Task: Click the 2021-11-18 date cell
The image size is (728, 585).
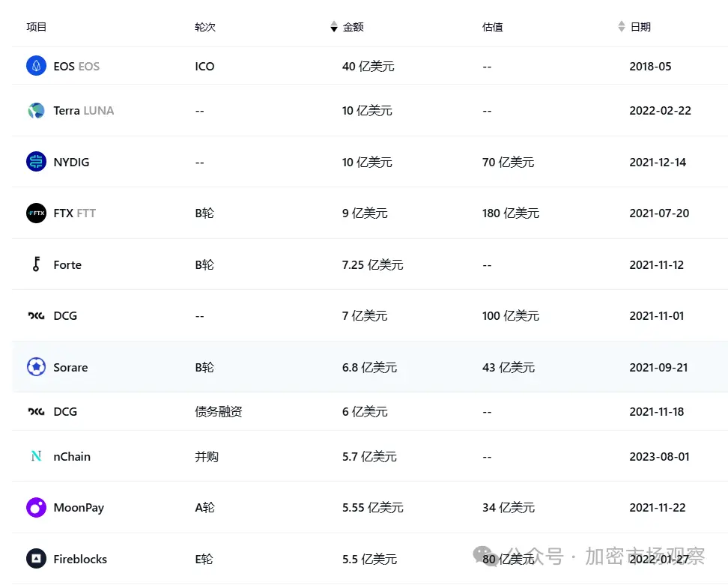Action: (x=657, y=411)
